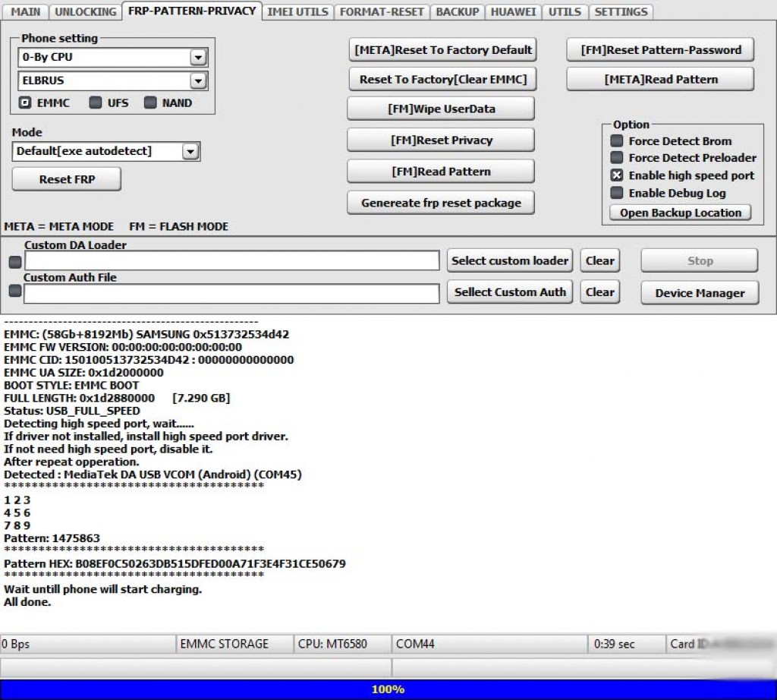
Task: Switch to the IMEI UTILS tab
Action: 298,11
